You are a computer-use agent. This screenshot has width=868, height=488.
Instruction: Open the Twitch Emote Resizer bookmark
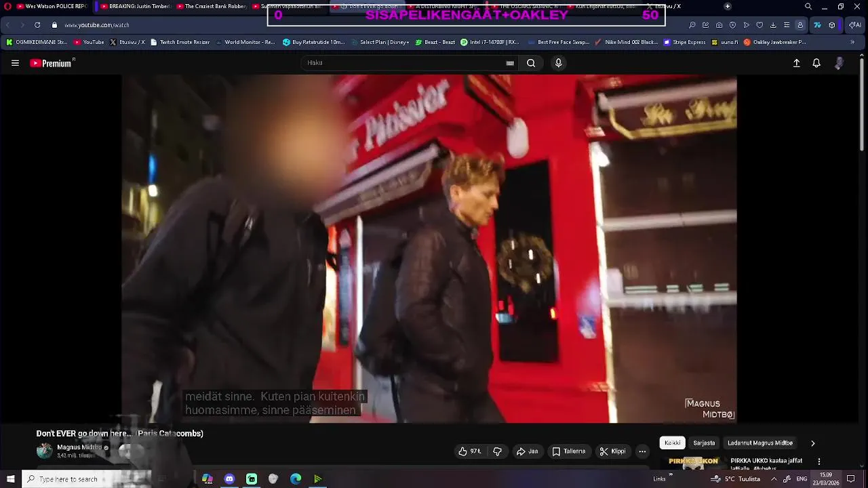coord(180,42)
